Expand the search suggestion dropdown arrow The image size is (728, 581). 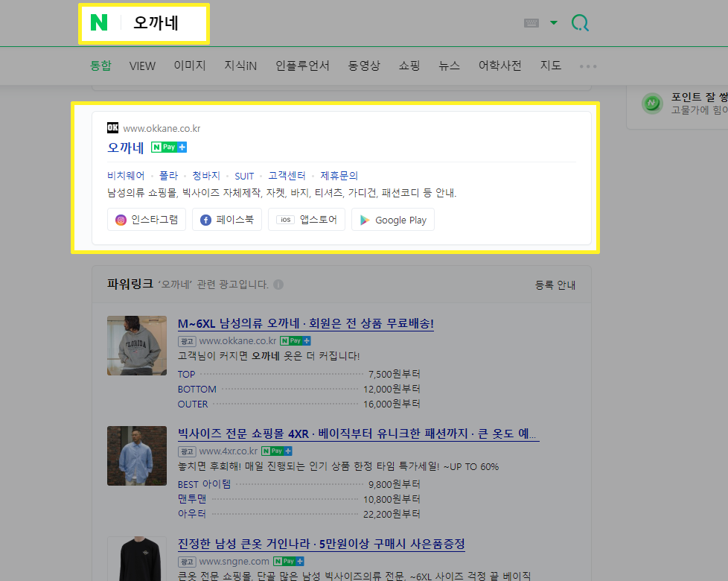553,22
